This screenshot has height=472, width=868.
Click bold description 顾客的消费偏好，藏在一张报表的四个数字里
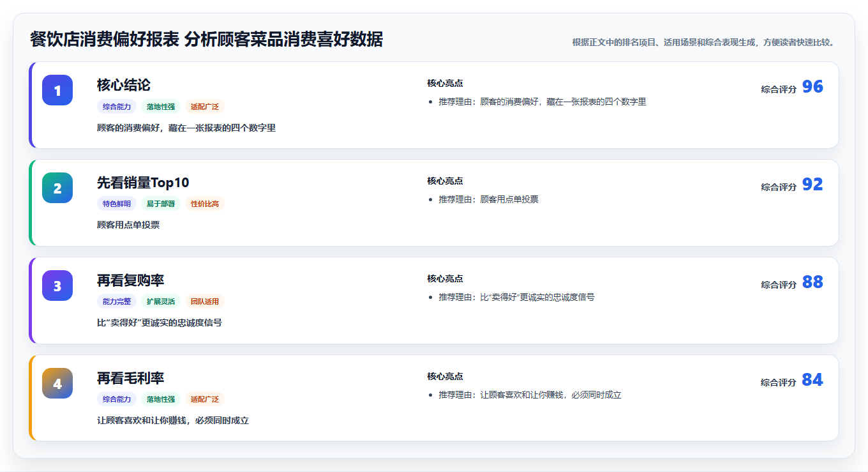(186, 128)
